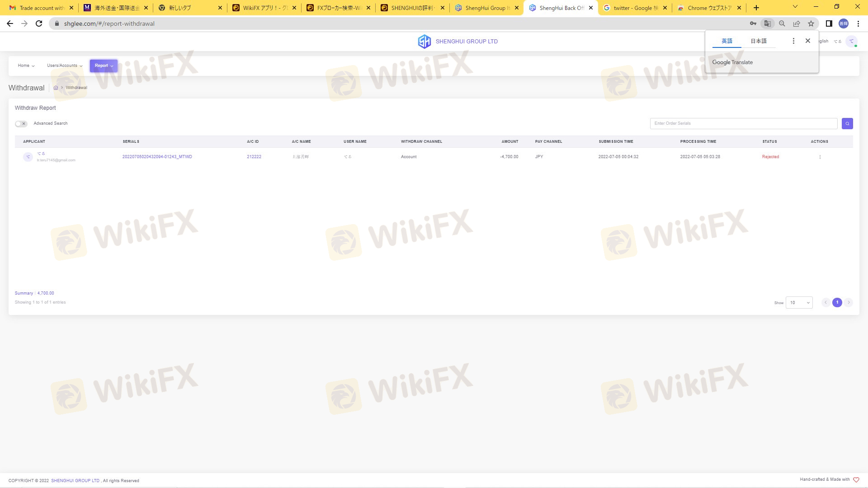Click processing time 2022-07-05 05:03:28
The width and height of the screenshot is (868, 488).
pyautogui.click(x=700, y=157)
